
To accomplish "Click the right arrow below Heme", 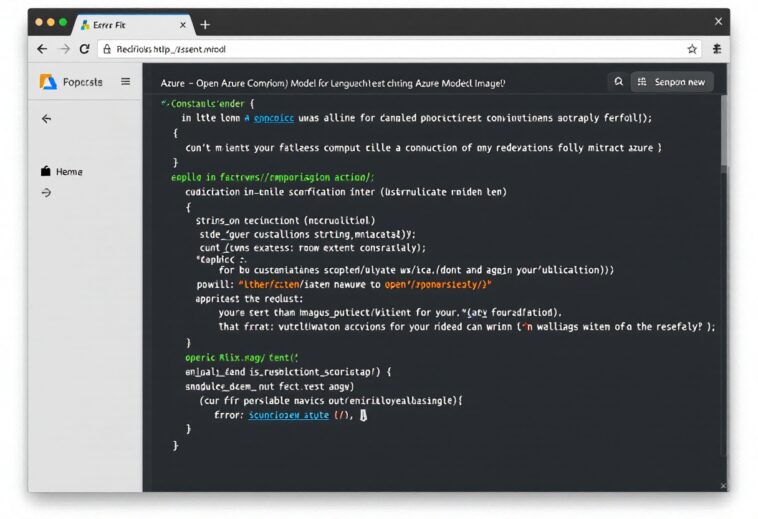I will 46,193.
